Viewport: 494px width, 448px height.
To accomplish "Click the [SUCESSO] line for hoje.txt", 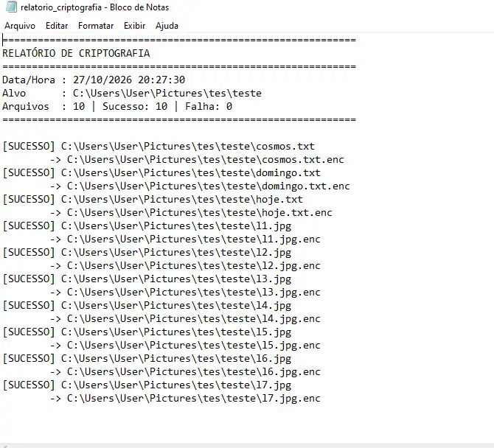I will pos(153,199).
